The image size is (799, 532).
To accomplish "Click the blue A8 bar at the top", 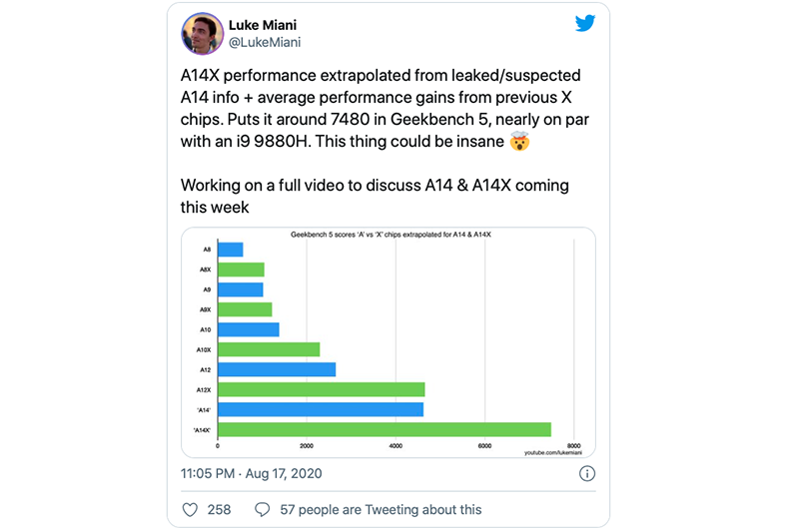I will coord(231,250).
